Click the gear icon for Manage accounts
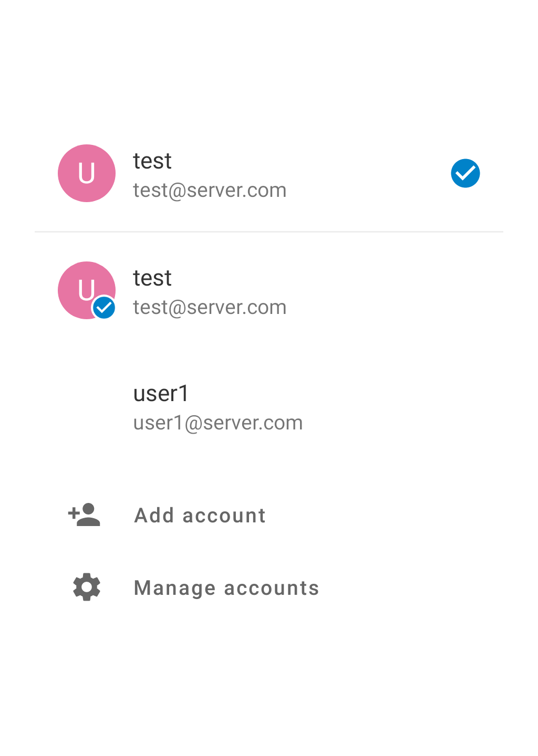 pyautogui.click(x=87, y=587)
